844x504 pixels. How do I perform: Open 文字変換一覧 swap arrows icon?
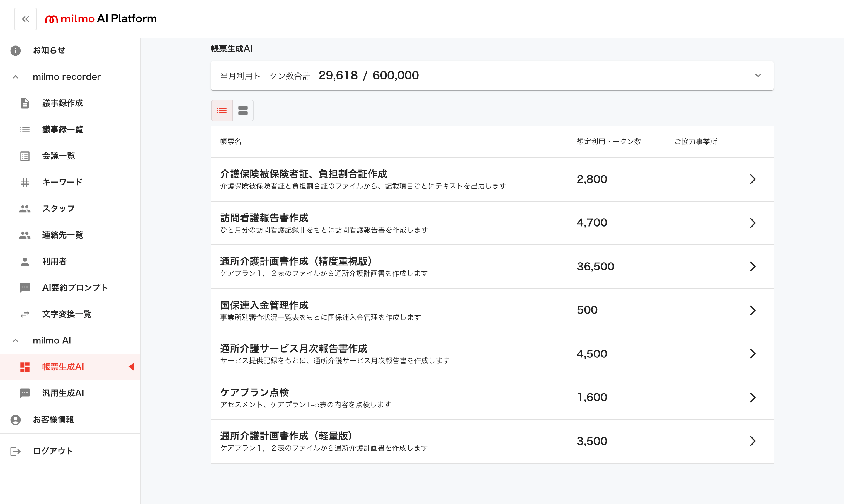pos(25,314)
